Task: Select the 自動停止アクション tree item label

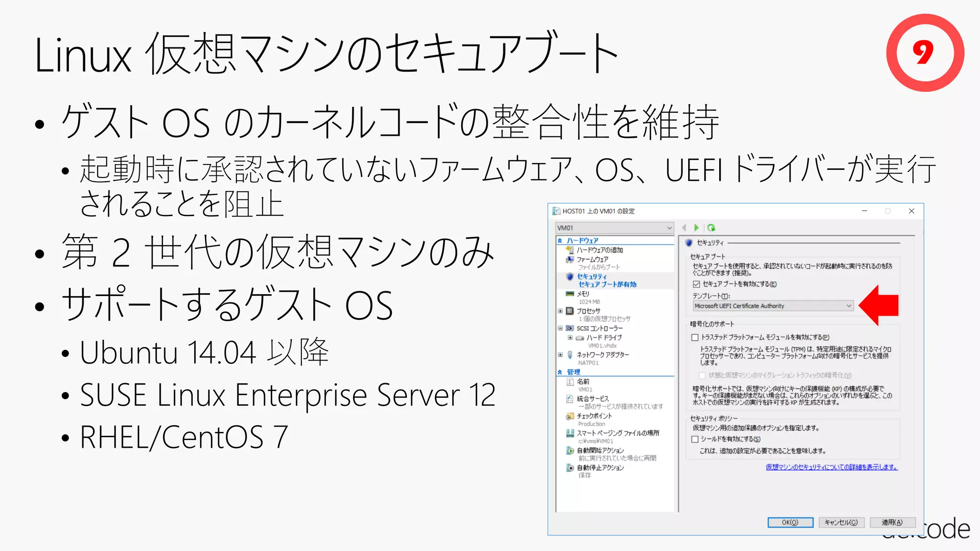Action: coord(600,468)
